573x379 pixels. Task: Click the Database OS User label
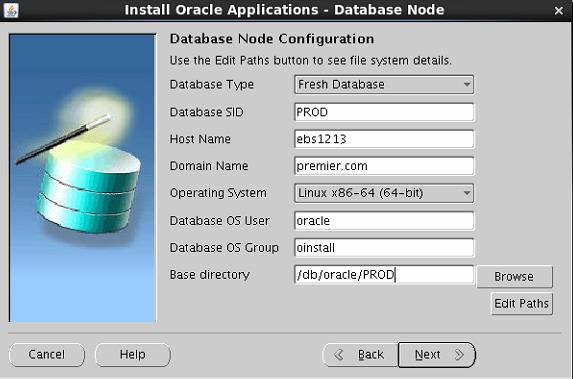click(220, 221)
